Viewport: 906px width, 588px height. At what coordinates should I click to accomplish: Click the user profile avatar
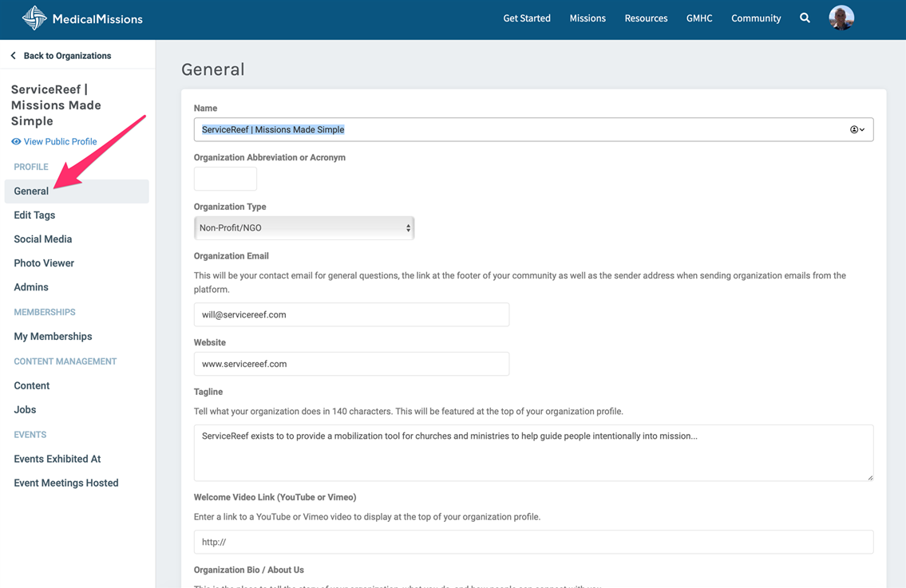(841, 18)
